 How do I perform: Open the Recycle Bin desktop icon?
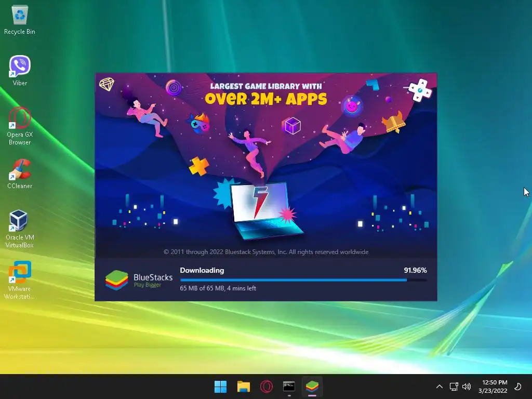(20, 20)
